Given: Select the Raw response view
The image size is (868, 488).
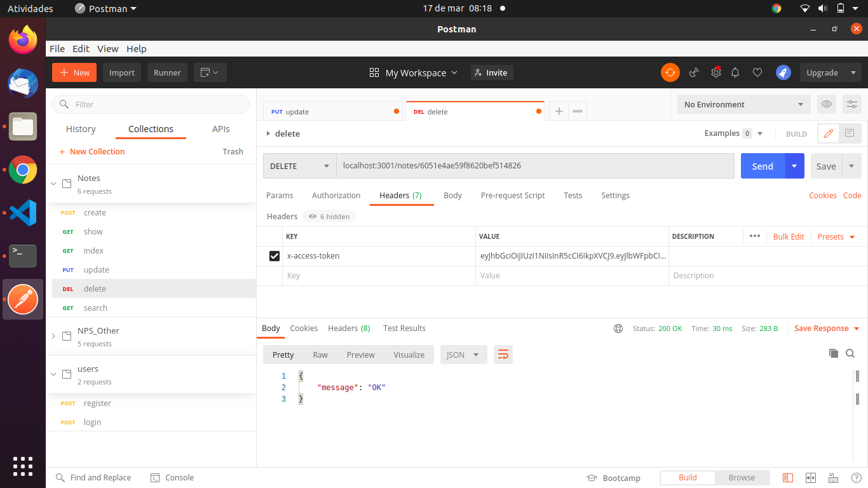Looking at the screenshot, I should [x=320, y=355].
